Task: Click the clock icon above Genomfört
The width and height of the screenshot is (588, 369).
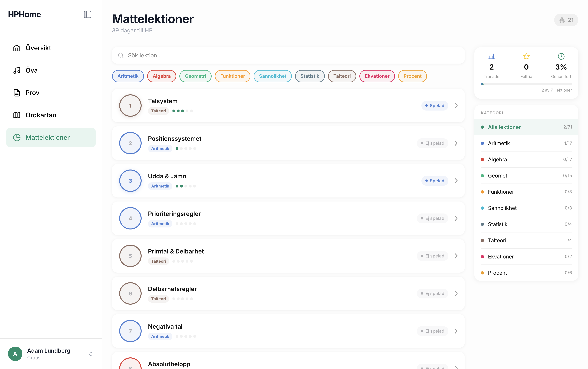Action: [x=561, y=56]
